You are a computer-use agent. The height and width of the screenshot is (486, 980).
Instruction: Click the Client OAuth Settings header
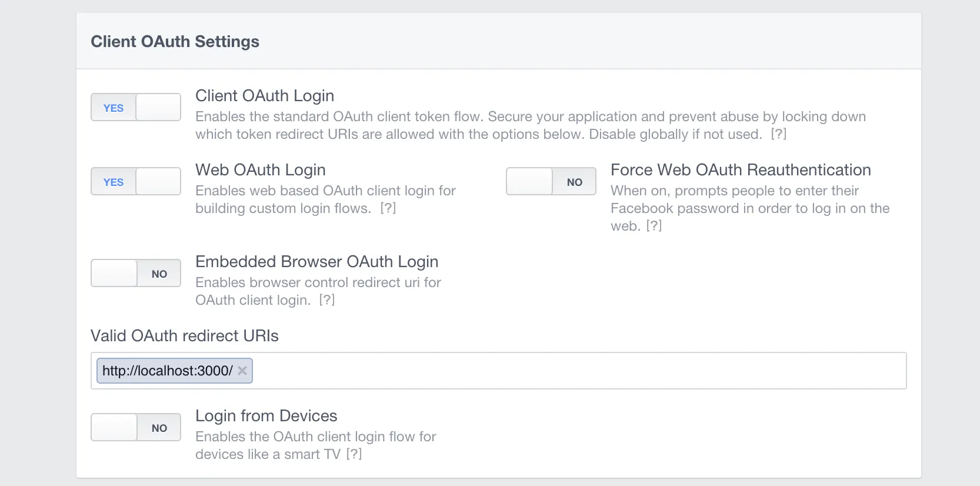tap(175, 42)
